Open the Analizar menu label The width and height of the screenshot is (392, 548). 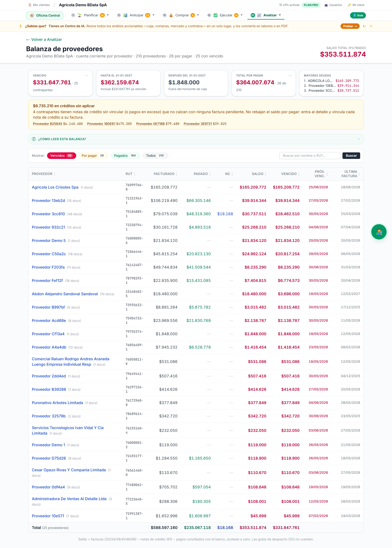click(270, 15)
